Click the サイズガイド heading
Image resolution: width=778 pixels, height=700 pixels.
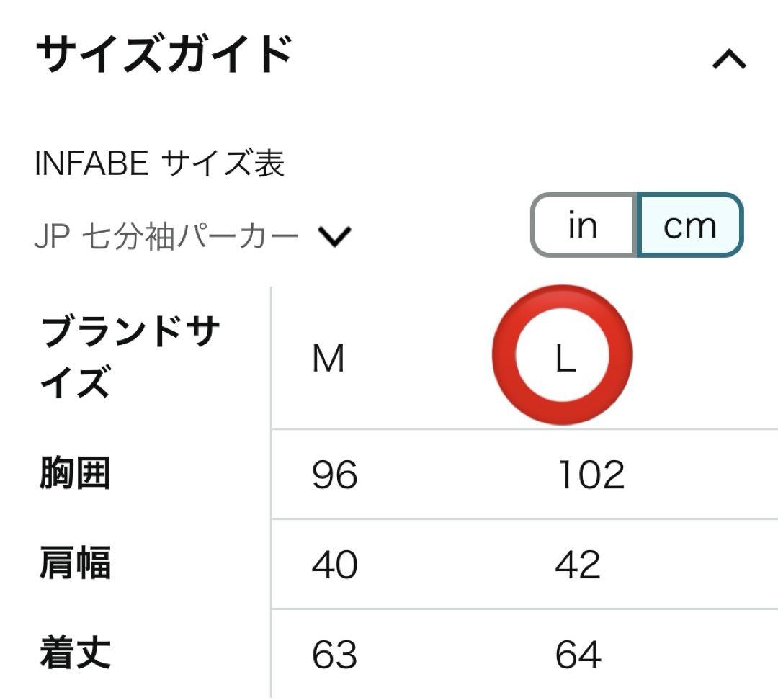click(164, 53)
